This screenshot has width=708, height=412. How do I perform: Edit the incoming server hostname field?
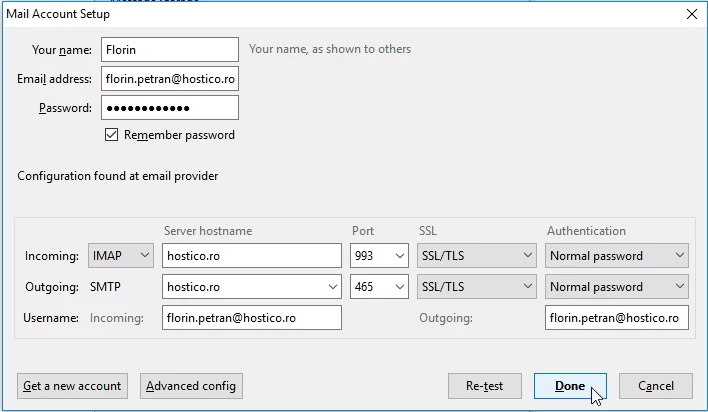tap(251, 256)
